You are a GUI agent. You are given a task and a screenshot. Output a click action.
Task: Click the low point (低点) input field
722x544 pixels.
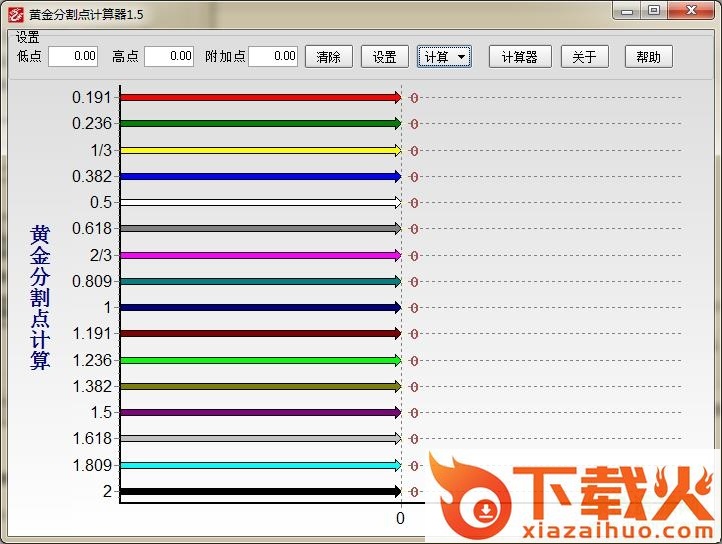click(73, 56)
